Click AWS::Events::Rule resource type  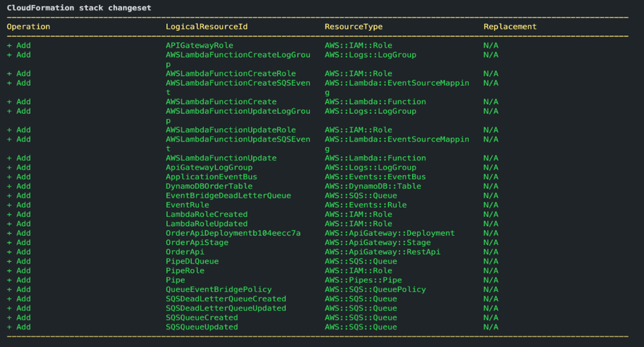tap(365, 205)
